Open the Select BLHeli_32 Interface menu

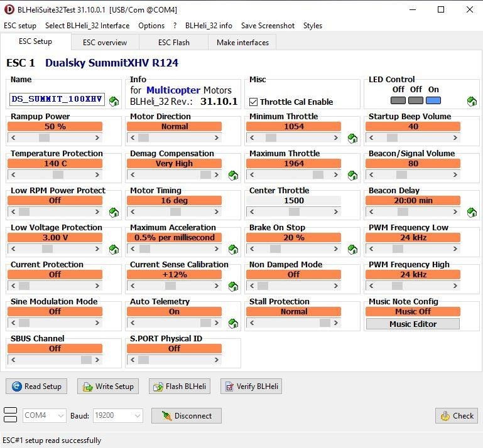(87, 26)
